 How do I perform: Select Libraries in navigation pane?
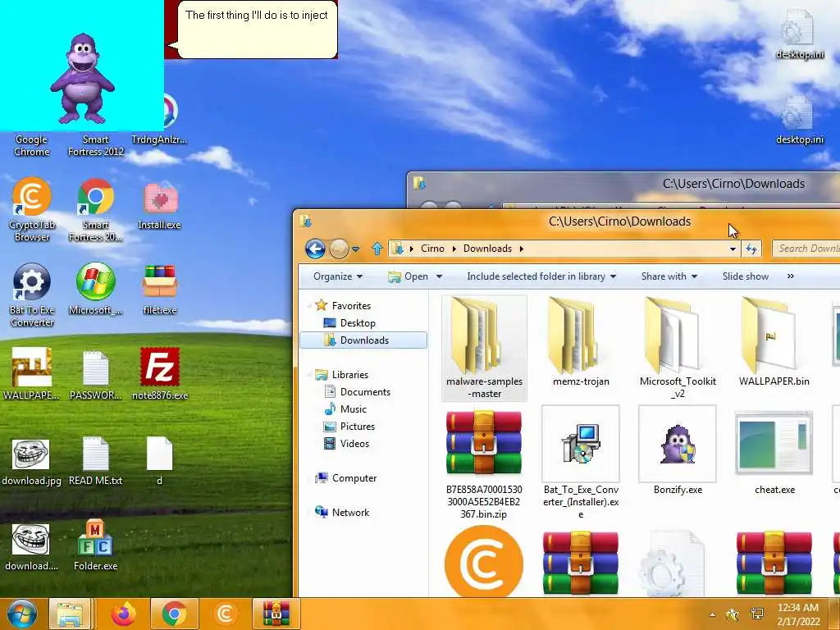pos(349,374)
